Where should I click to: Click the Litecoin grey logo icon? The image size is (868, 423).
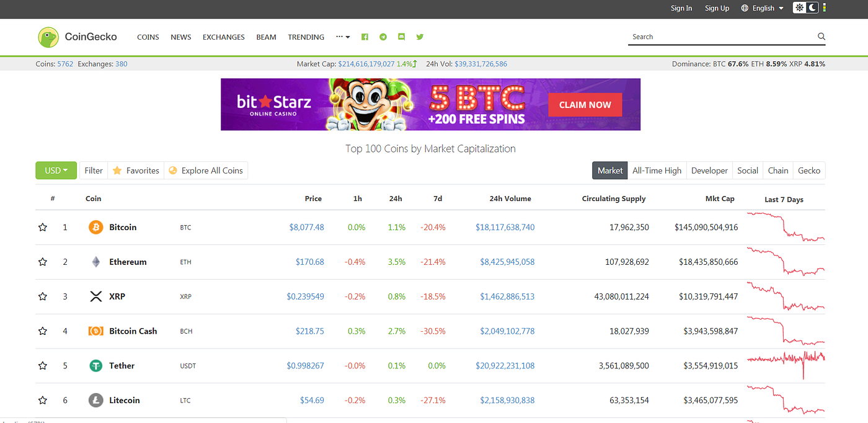[x=95, y=400]
